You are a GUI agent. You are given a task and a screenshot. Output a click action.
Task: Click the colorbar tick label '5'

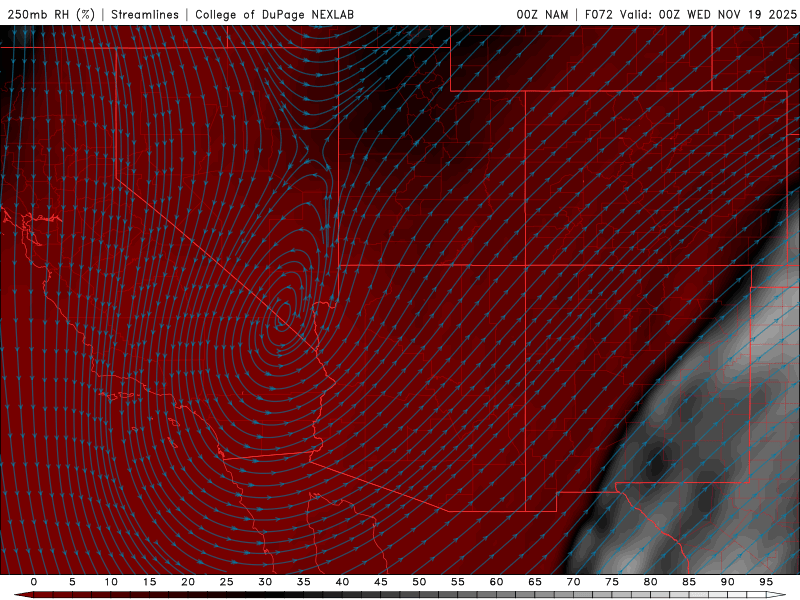coord(72,582)
